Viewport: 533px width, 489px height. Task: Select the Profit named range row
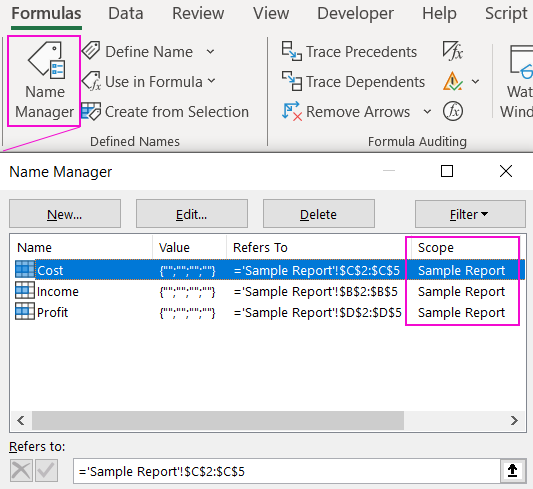click(x=270, y=312)
